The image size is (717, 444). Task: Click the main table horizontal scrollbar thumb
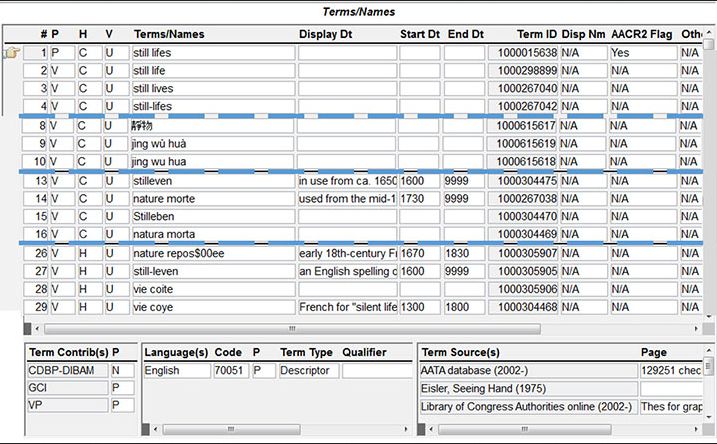pos(292,329)
